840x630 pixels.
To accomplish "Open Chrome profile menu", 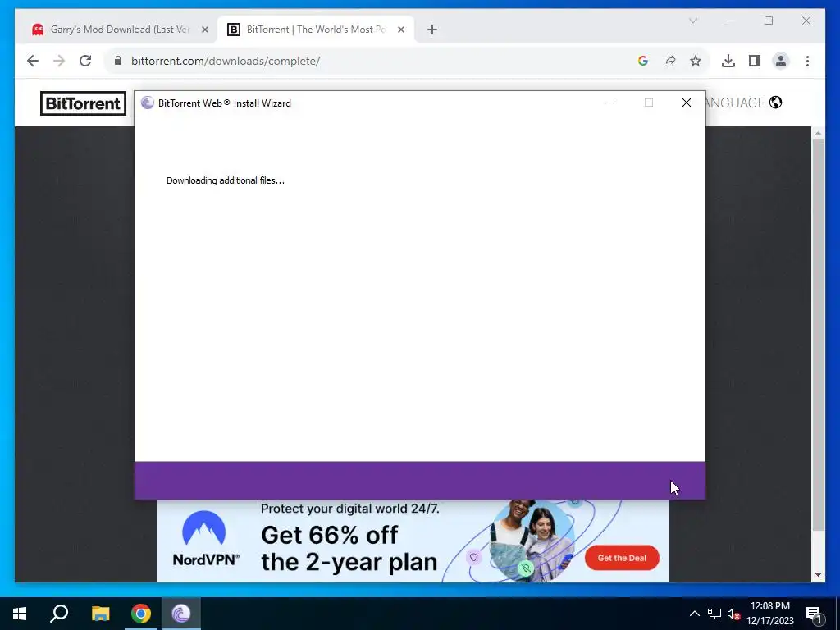I will [781, 61].
